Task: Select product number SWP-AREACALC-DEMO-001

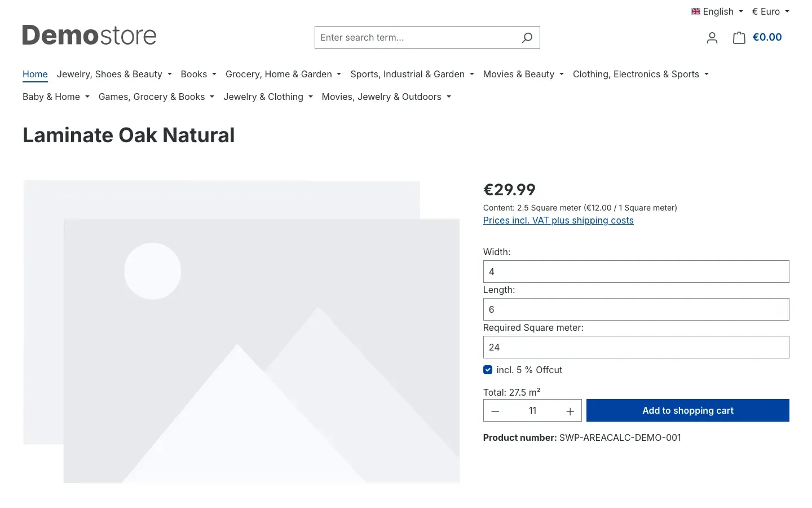Action: (x=620, y=437)
